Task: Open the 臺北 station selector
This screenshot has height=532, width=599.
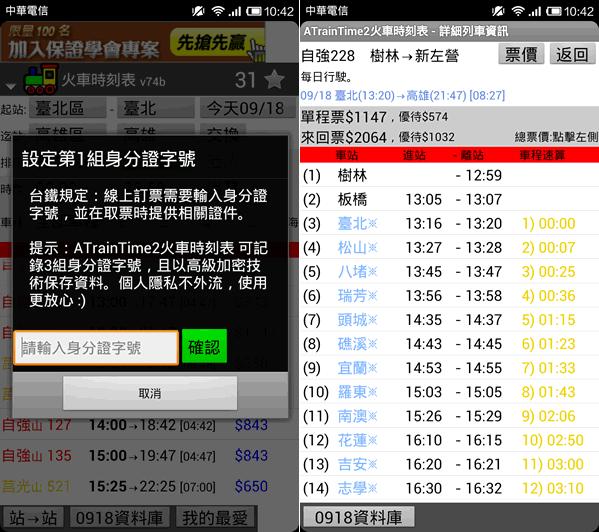Action: coord(155,108)
